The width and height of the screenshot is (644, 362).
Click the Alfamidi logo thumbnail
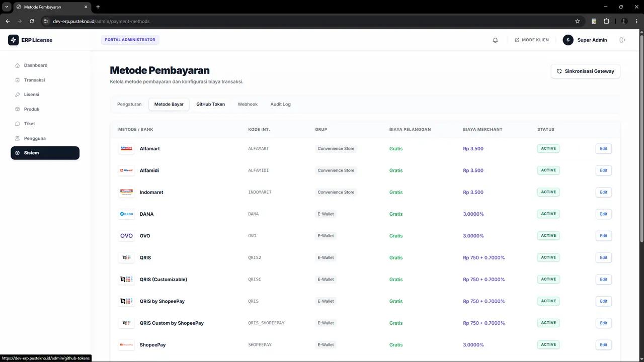(126, 170)
